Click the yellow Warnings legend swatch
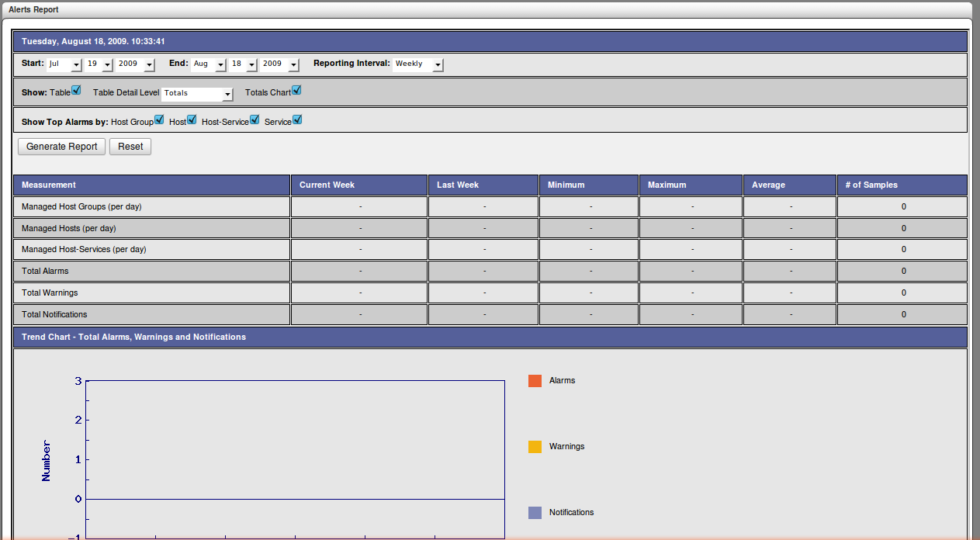This screenshot has height=540, width=980. point(535,447)
